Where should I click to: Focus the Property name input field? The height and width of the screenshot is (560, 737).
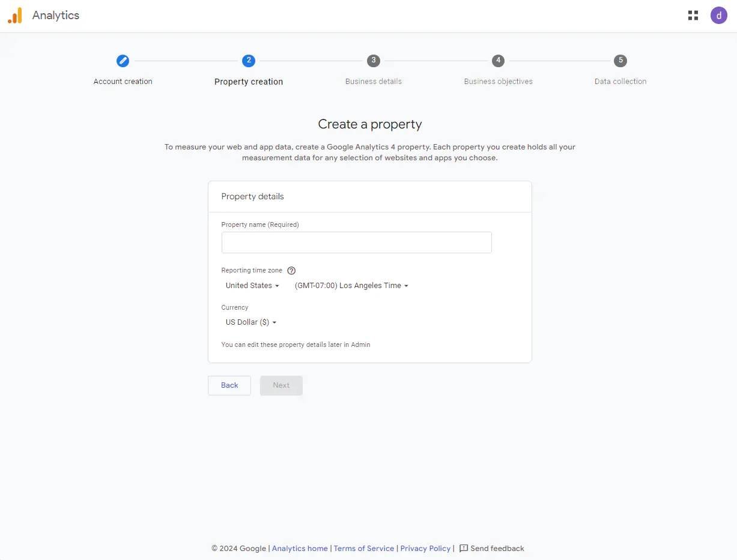click(x=356, y=242)
